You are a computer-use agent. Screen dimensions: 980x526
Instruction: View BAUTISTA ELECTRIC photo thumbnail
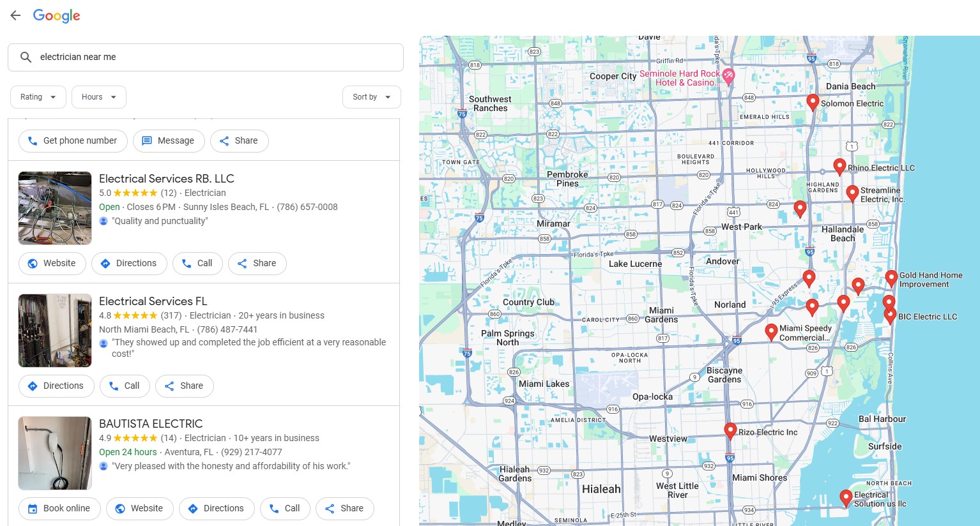tap(55, 453)
